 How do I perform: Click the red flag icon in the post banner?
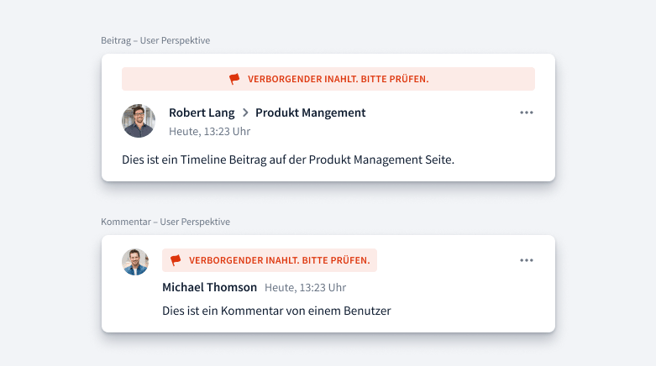point(234,79)
